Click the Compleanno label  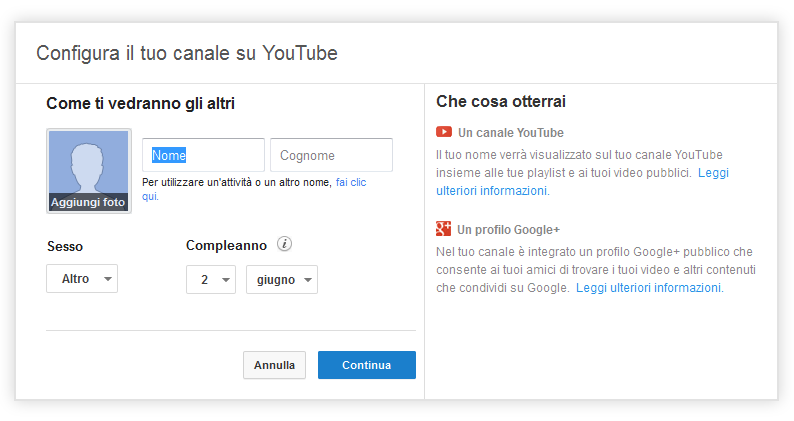point(226,245)
